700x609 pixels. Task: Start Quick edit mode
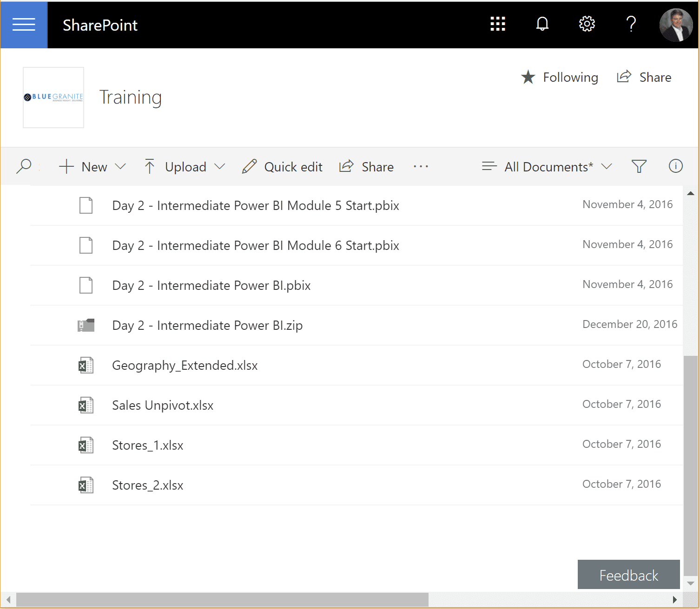282,167
